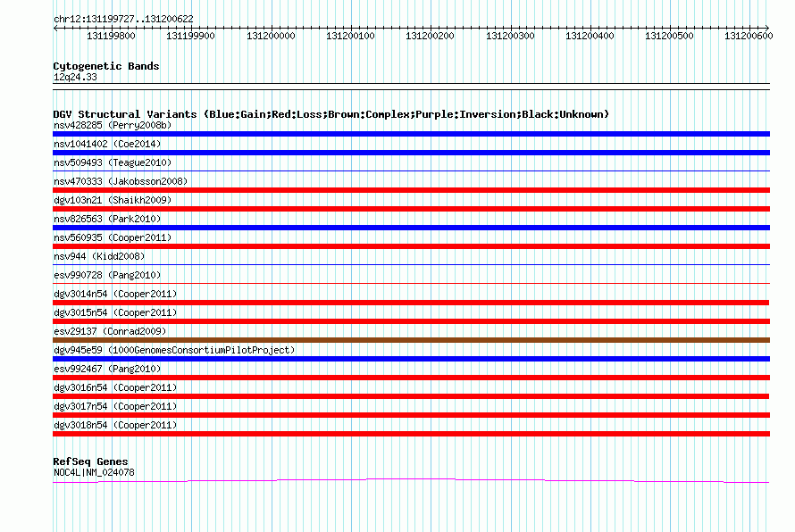
Task: Open the esv992467 (Pang2010) label
Action: click(x=107, y=369)
